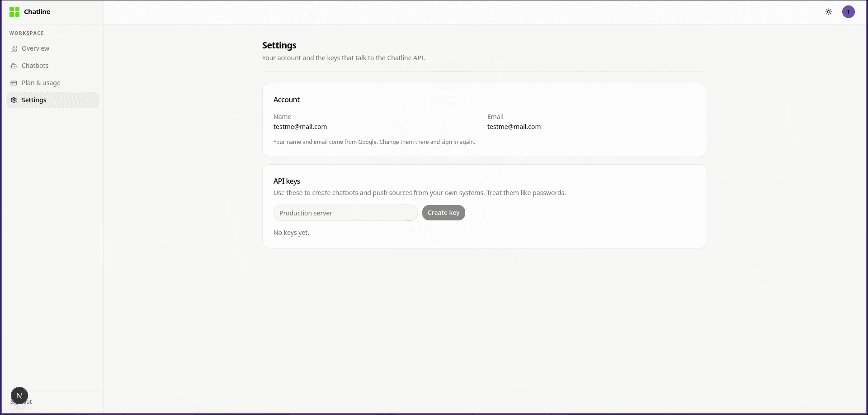
Task: Click the WORKSPACE sidebar label
Action: point(27,33)
